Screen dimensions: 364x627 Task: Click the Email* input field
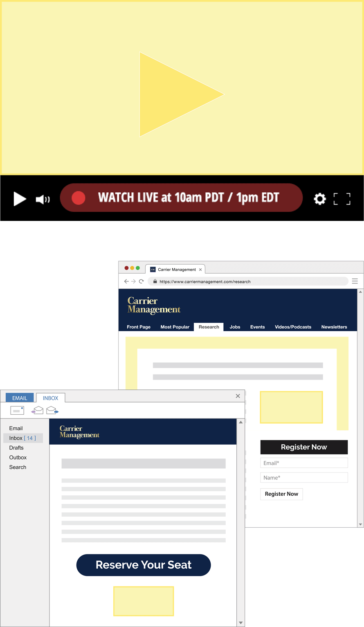coord(304,463)
